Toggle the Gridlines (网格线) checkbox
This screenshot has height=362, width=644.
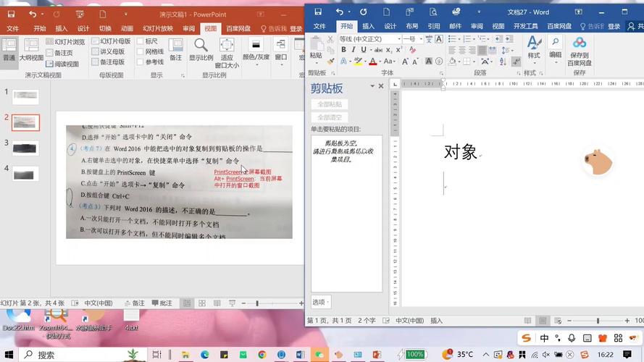[141, 52]
